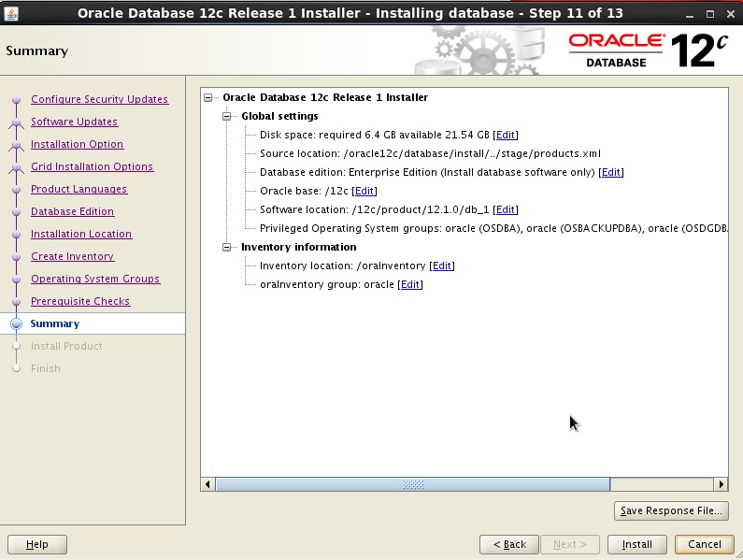Edit the Inventory location

pos(442,266)
